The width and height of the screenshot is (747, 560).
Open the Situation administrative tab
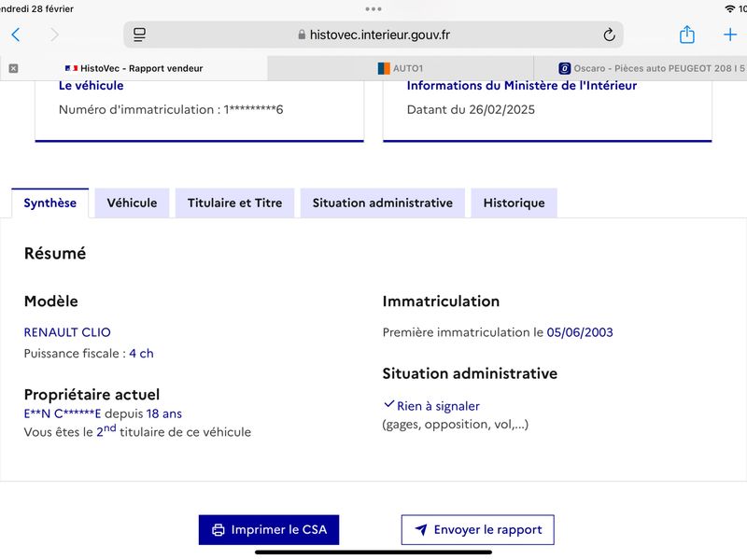pos(383,203)
